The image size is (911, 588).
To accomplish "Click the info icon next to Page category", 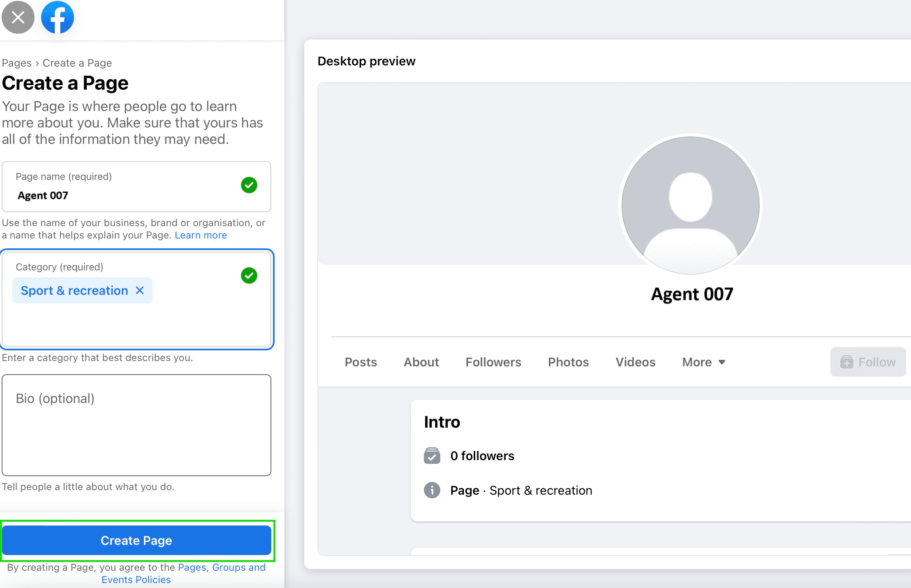I will (x=432, y=490).
